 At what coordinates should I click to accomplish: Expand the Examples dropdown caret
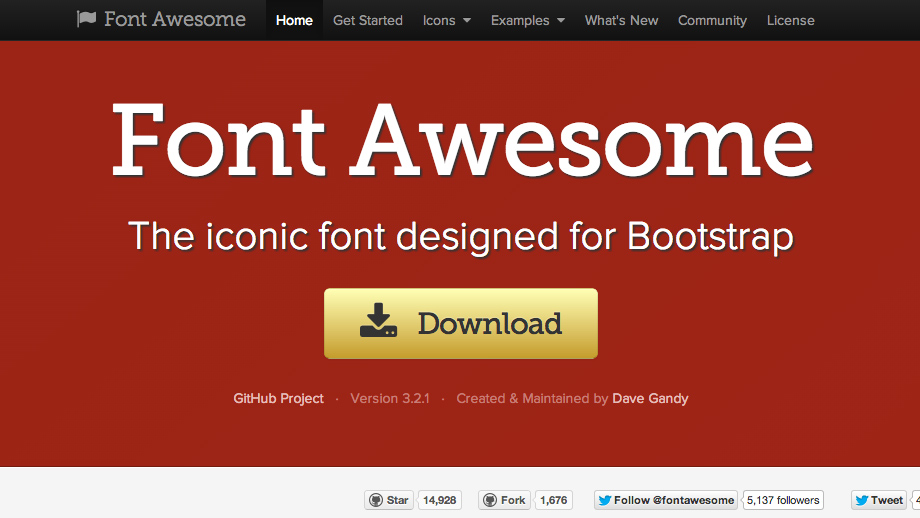(x=561, y=21)
